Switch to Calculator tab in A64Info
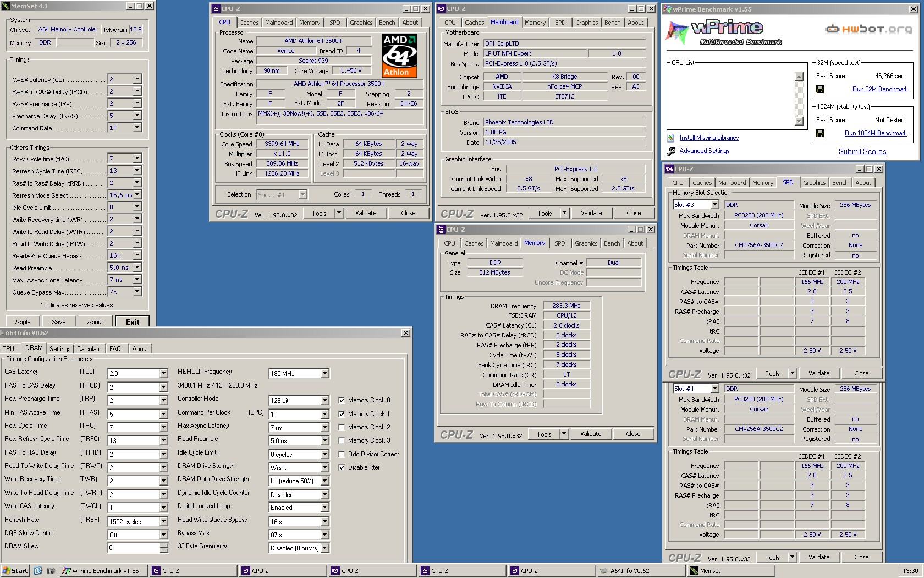 click(90, 349)
